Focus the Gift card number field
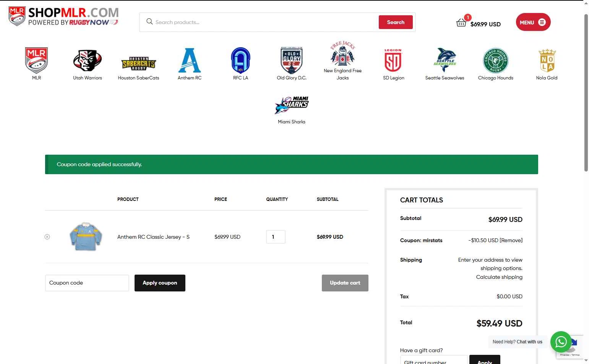 [x=434, y=359]
